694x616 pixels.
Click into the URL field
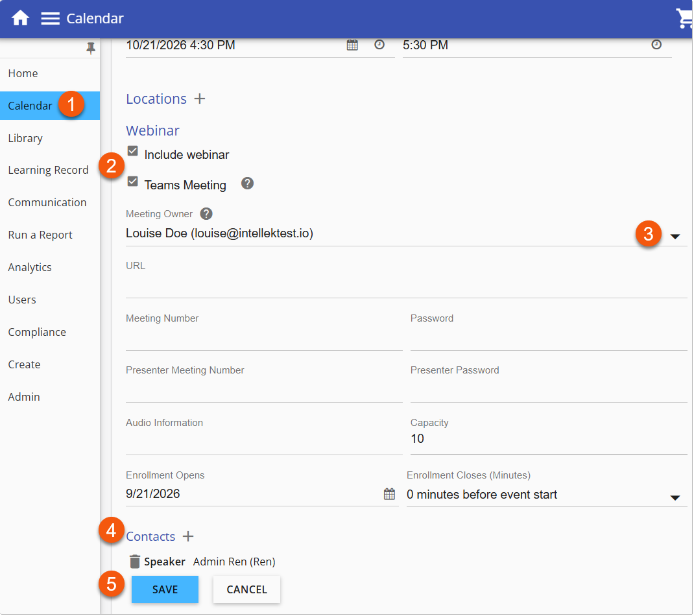pos(406,285)
